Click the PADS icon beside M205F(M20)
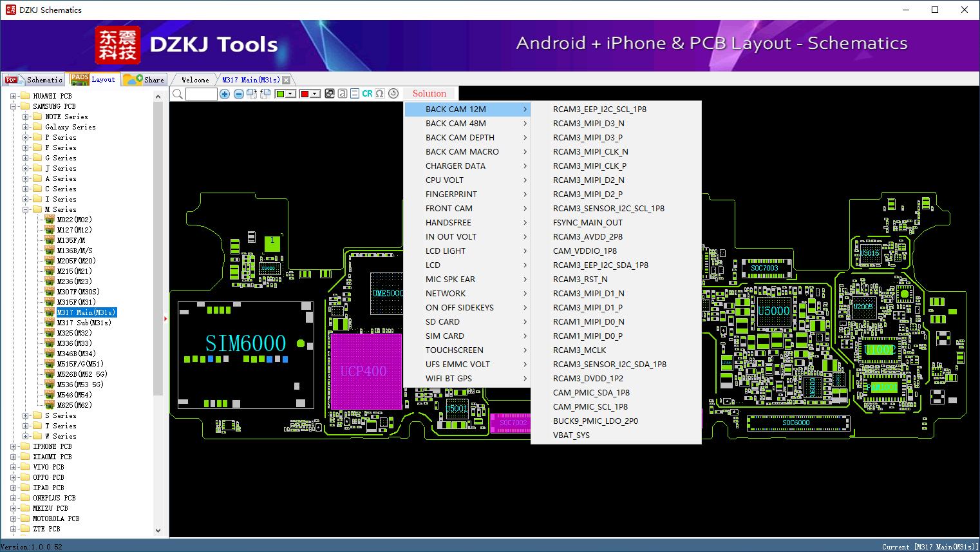Screen dimensions: 980x552 (x=50, y=261)
